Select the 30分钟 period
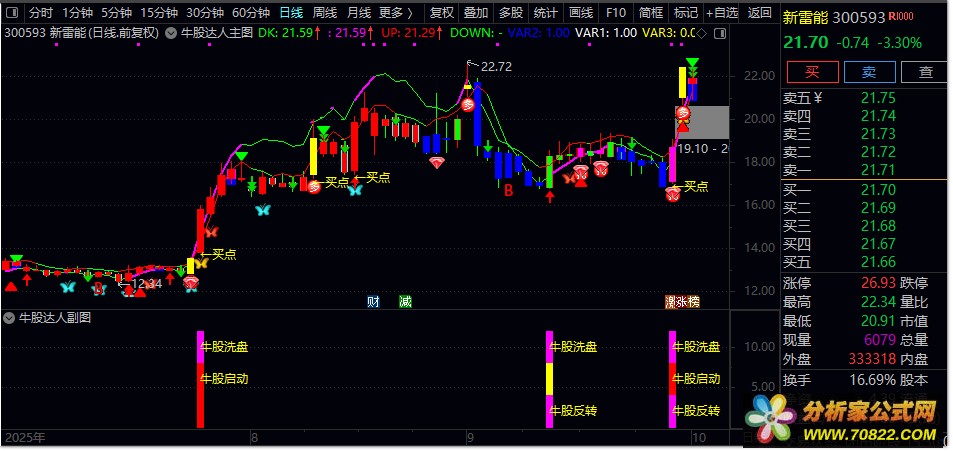 [205, 12]
